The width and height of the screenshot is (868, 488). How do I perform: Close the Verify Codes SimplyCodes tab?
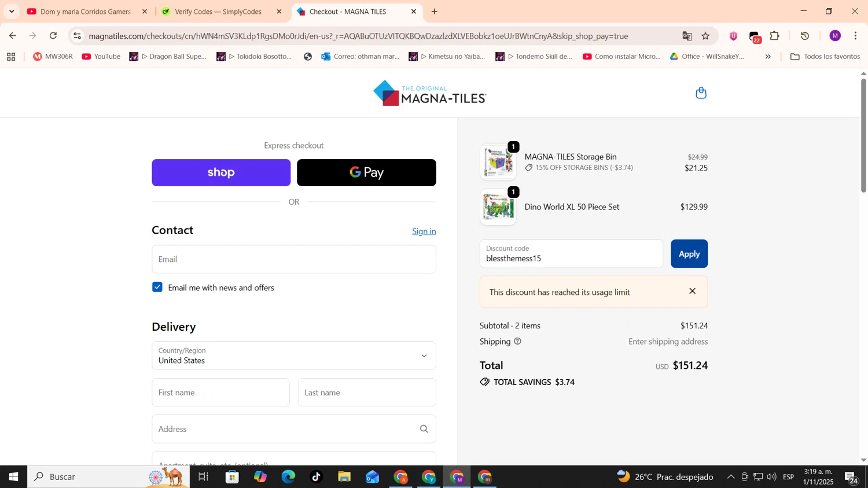[x=279, y=12]
